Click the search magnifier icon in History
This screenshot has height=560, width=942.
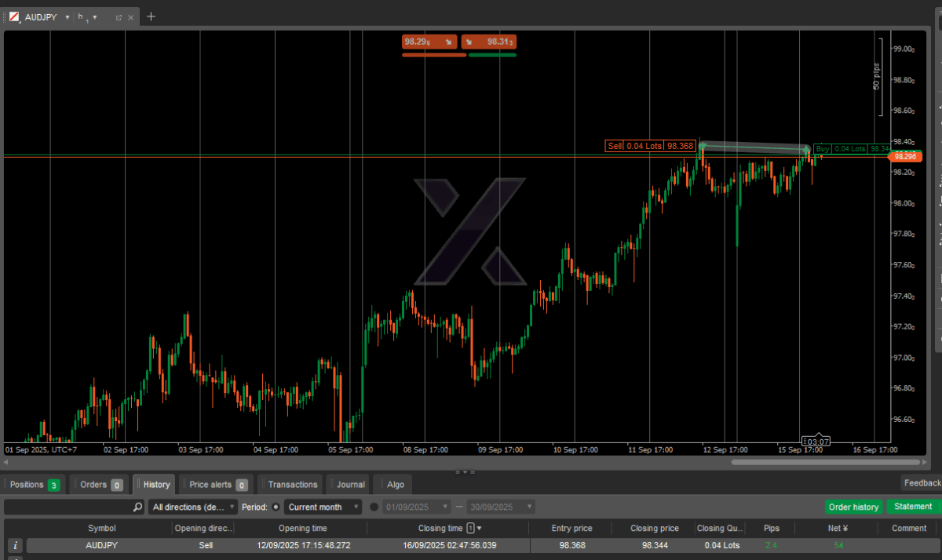point(137,507)
